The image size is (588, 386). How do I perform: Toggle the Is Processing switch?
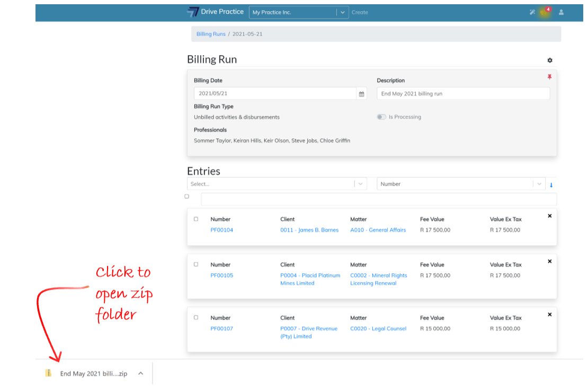pos(381,117)
